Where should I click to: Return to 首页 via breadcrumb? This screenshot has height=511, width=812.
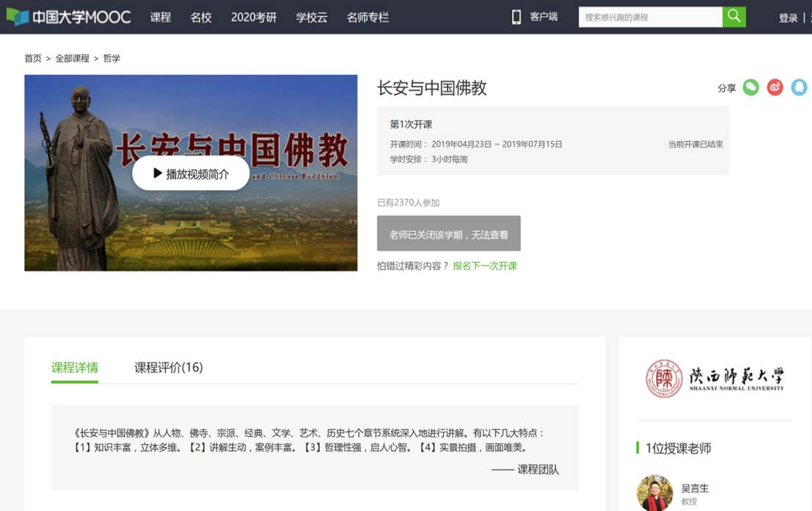coord(32,58)
